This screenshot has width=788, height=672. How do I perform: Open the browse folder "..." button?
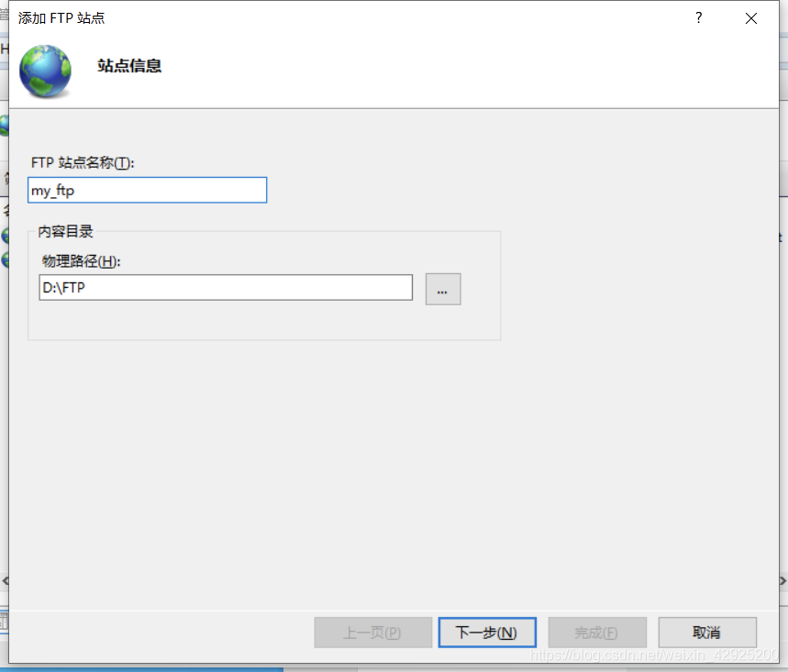(443, 290)
